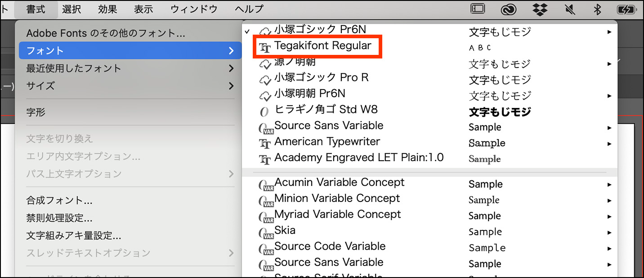The height and width of the screenshot is (278, 644).
Task: Click the muted volume icon
Action: (x=571, y=9)
